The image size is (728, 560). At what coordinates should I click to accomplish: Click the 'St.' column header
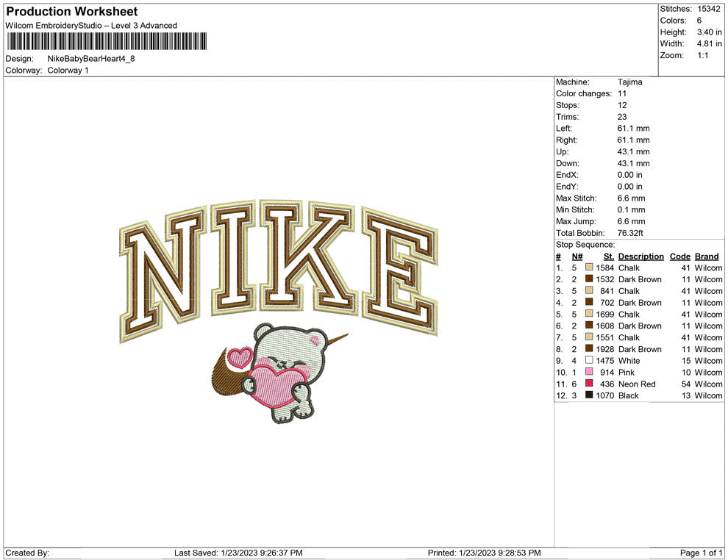[609, 256]
